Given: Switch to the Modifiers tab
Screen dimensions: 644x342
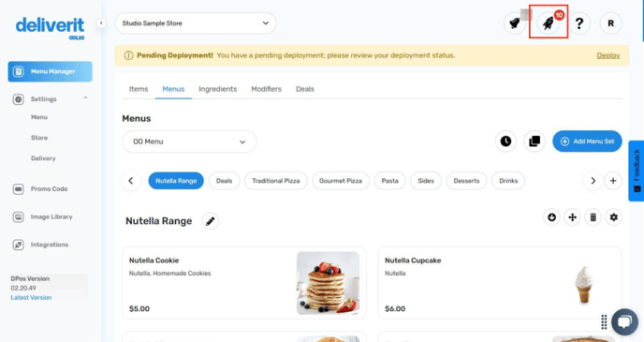Looking at the screenshot, I should (266, 89).
